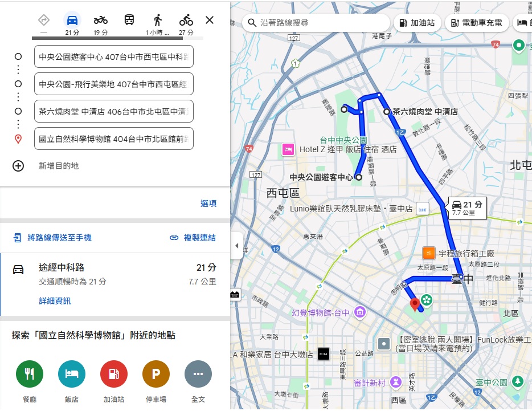Switch to walking directions mode
This screenshot has width=532, height=415.
(x=158, y=23)
